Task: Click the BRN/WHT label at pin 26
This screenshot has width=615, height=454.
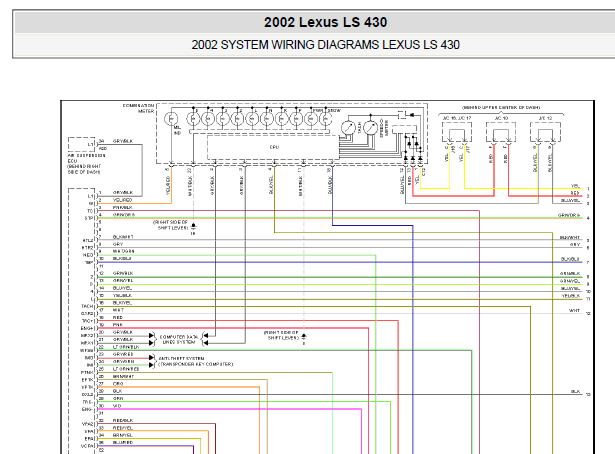Action: (124, 376)
